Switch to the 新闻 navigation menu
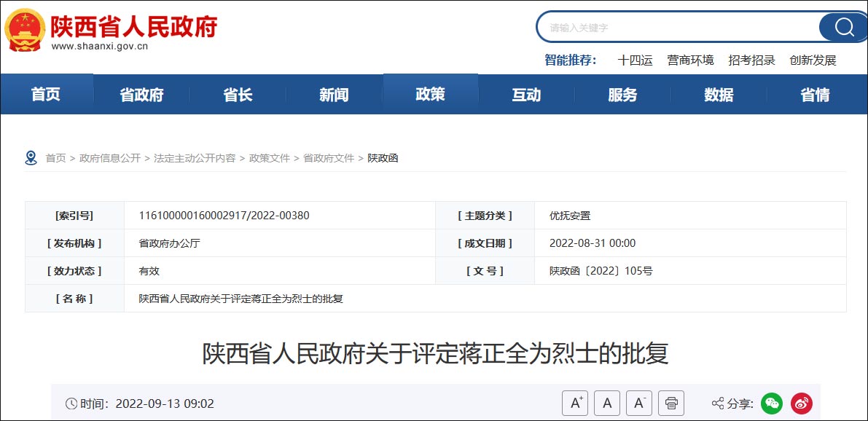This screenshot has width=868, height=421. 335,94
